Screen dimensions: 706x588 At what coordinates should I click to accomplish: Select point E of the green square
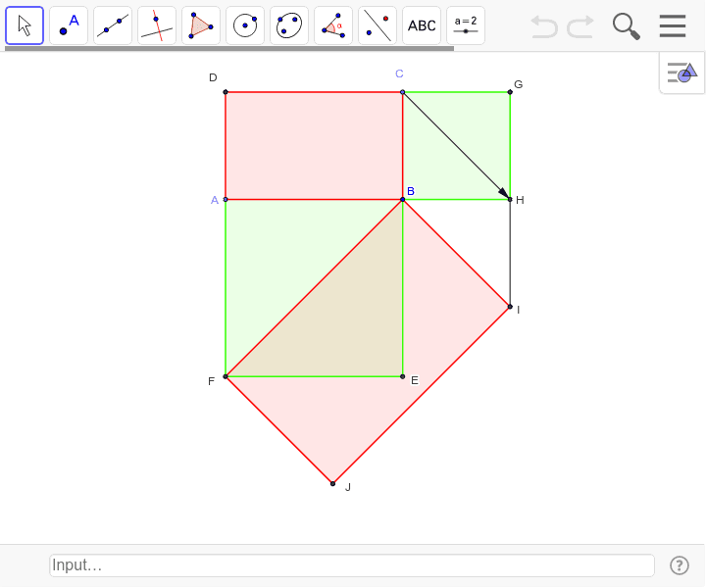(403, 376)
